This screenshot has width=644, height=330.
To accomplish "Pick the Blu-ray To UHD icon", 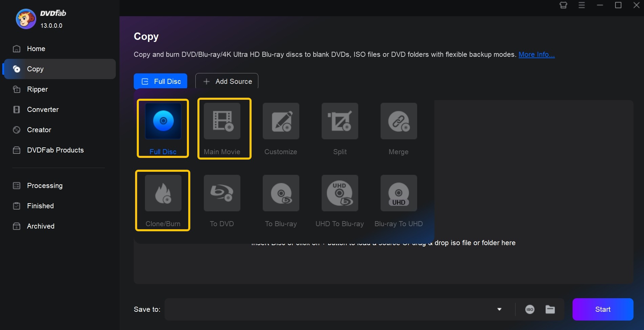I will point(399,193).
